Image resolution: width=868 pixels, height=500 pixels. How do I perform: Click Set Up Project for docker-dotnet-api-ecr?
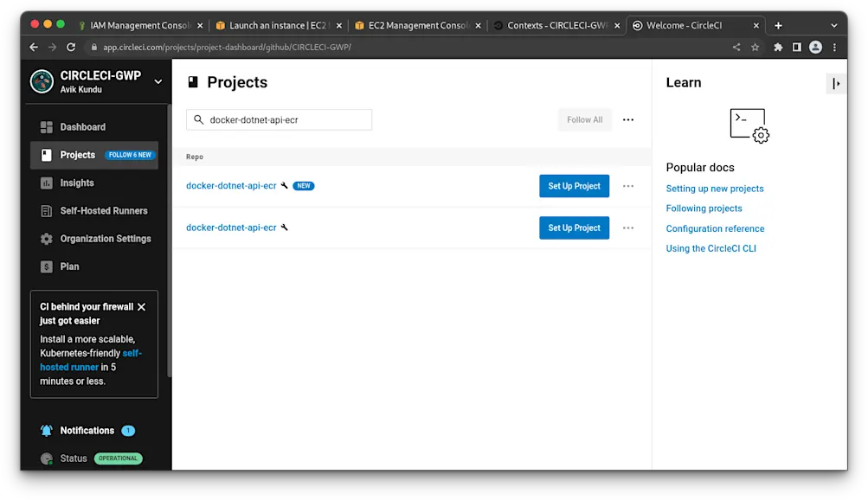pos(574,186)
